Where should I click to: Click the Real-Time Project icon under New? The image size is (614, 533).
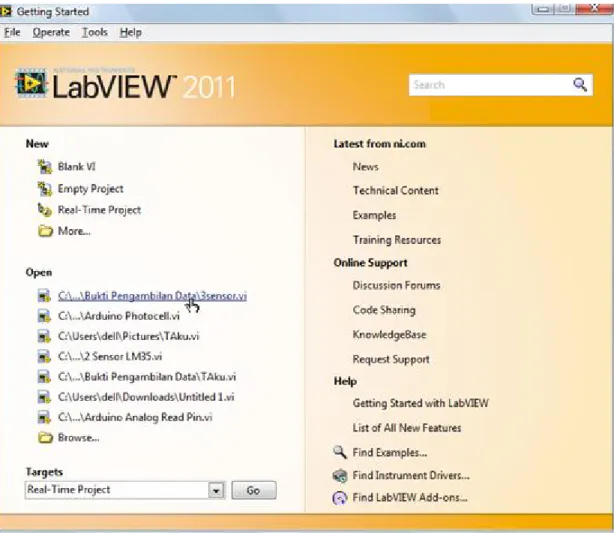pyautogui.click(x=45, y=210)
